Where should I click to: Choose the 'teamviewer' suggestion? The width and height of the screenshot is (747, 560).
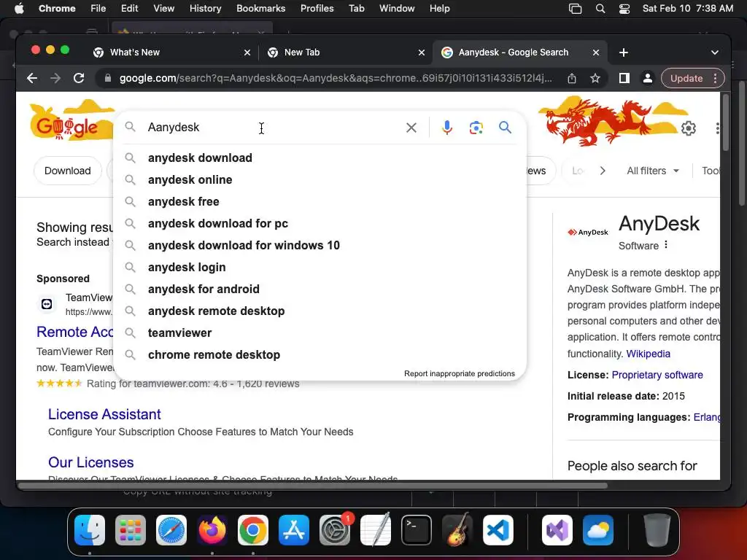pyautogui.click(x=320, y=332)
